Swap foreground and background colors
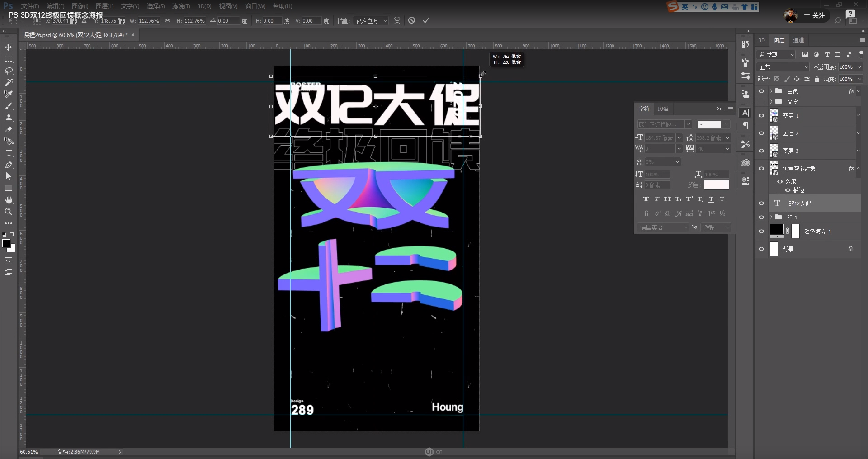 (13, 234)
